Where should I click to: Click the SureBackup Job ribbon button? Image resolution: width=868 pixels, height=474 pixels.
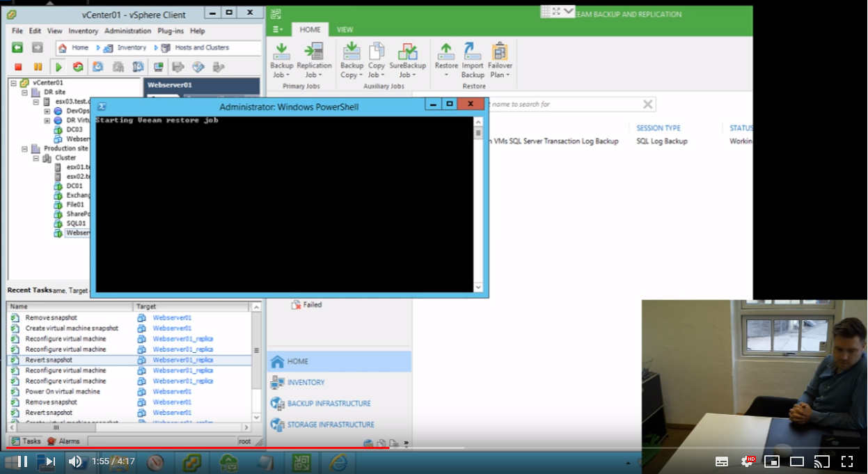[x=407, y=61]
